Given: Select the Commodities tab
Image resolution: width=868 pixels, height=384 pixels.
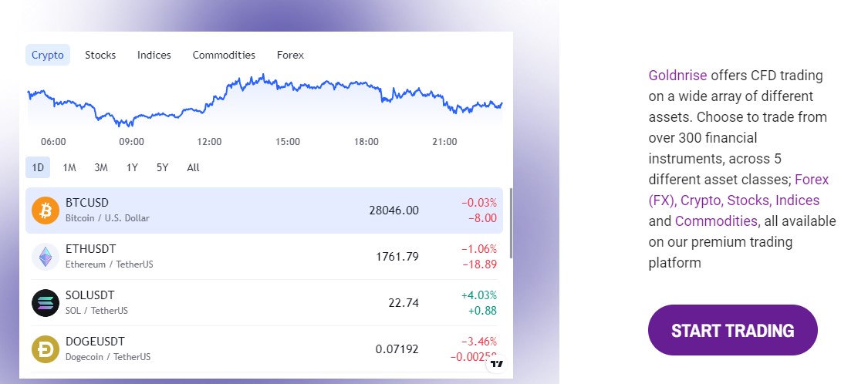Looking at the screenshot, I should point(224,55).
